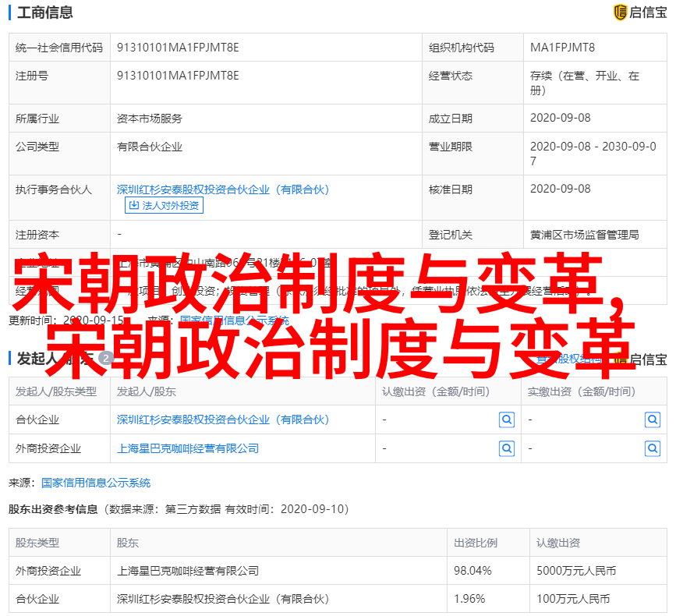This screenshot has height=616, width=676.
Task: Click 上海星巴克咖啡经营有限公司 in 股东出资参考信息 table
Action: click(188, 571)
